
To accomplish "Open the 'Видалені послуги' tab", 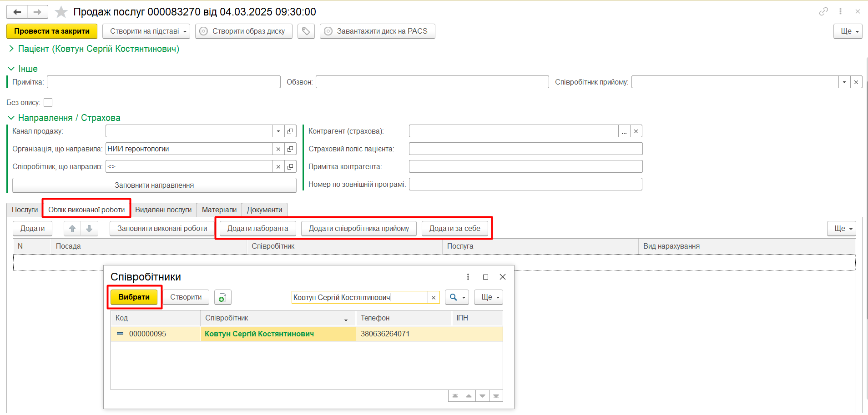I will tap(163, 210).
